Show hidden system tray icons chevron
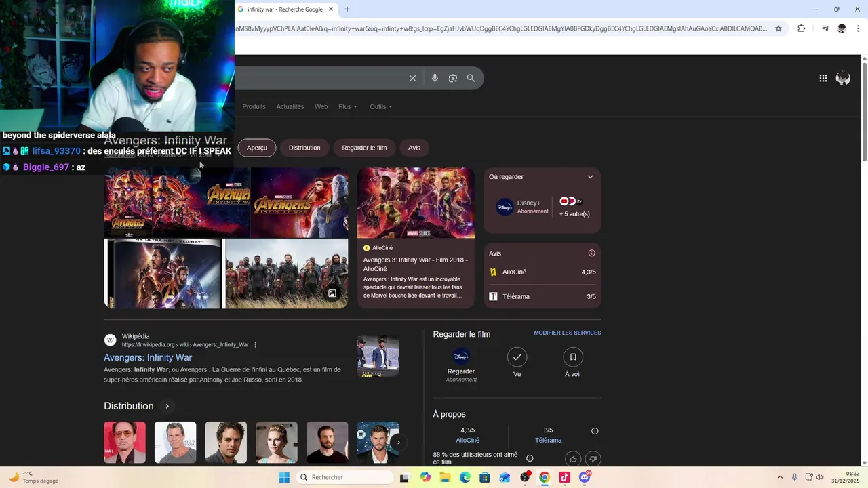This screenshot has width=868, height=488. (x=780, y=477)
